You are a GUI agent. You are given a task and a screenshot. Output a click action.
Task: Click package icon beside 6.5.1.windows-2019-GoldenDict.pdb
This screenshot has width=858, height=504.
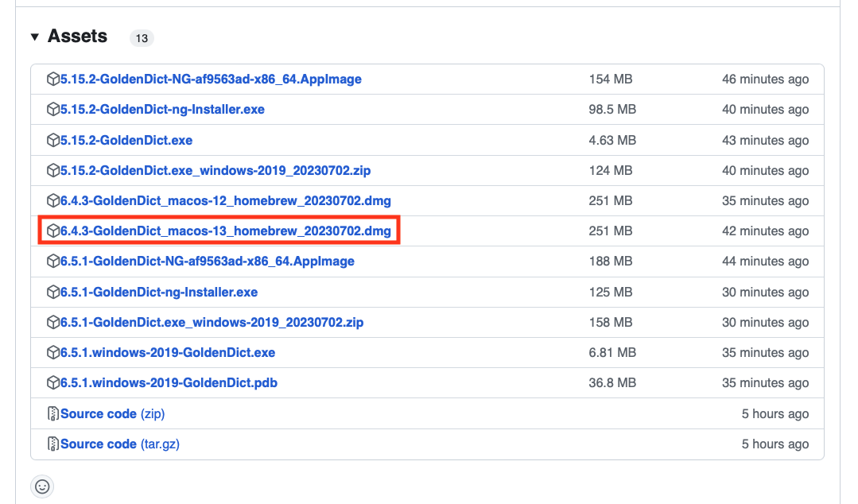(x=53, y=382)
